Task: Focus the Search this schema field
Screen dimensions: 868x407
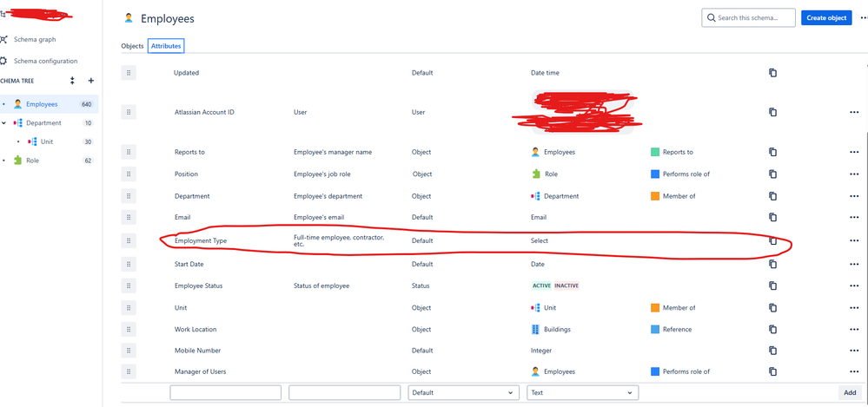Action: (x=748, y=17)
